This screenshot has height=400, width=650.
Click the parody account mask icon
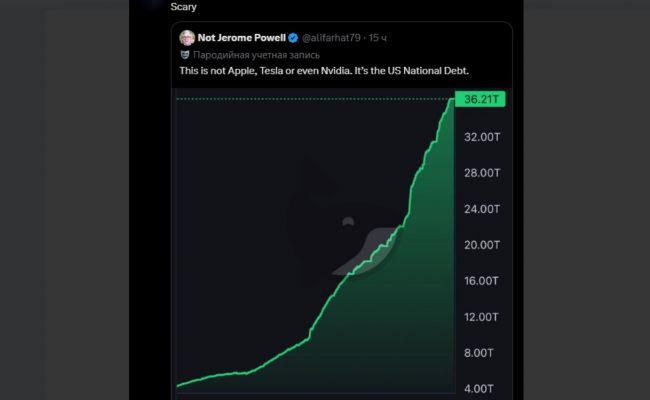coord(186,56)
